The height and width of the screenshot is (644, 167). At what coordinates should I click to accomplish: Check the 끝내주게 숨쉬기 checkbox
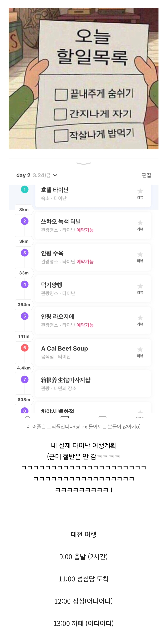[61, 95]
